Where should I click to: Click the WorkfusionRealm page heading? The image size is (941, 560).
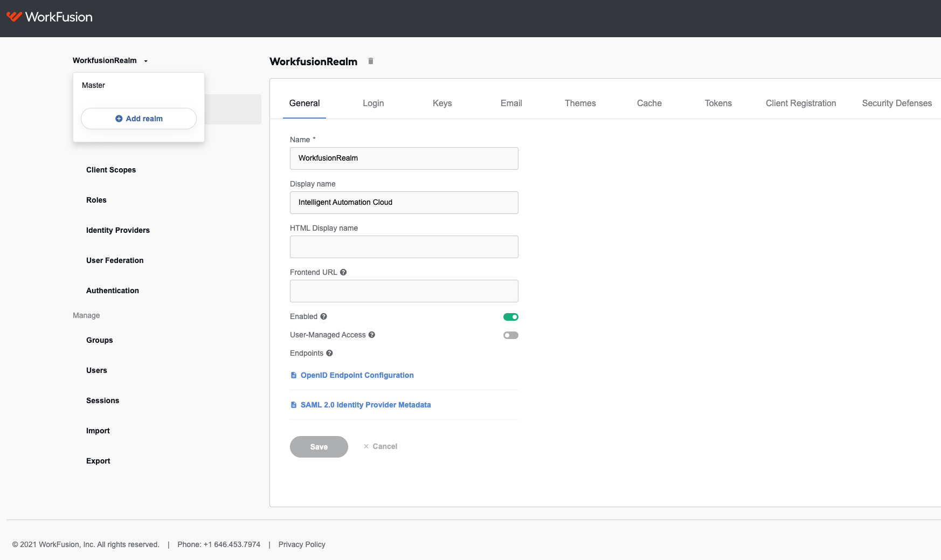[314, 61]
